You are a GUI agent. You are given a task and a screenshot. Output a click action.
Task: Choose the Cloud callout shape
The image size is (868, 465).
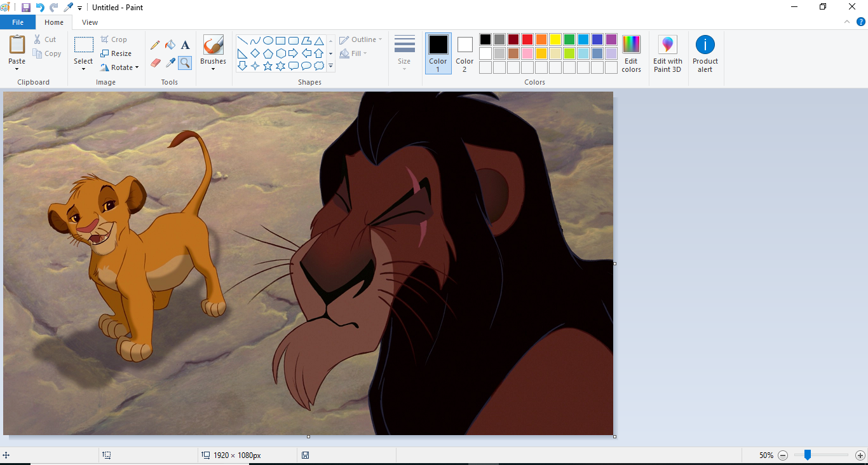pos(318,66)
